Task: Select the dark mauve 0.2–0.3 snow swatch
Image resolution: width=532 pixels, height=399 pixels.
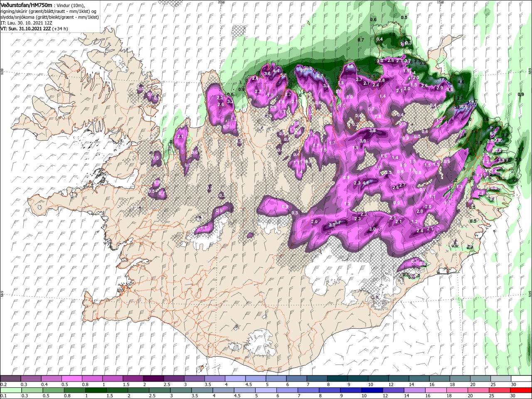Action: (10, 379)
